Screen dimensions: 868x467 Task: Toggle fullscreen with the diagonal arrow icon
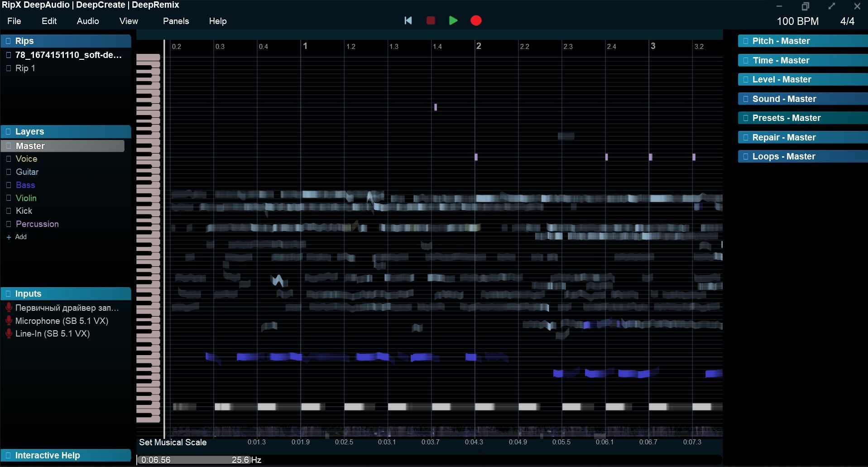pos(832,6)
